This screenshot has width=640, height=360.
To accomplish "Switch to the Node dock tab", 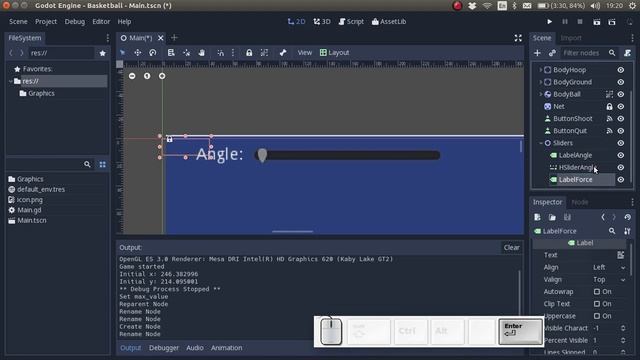I will [x=580, y=202].
